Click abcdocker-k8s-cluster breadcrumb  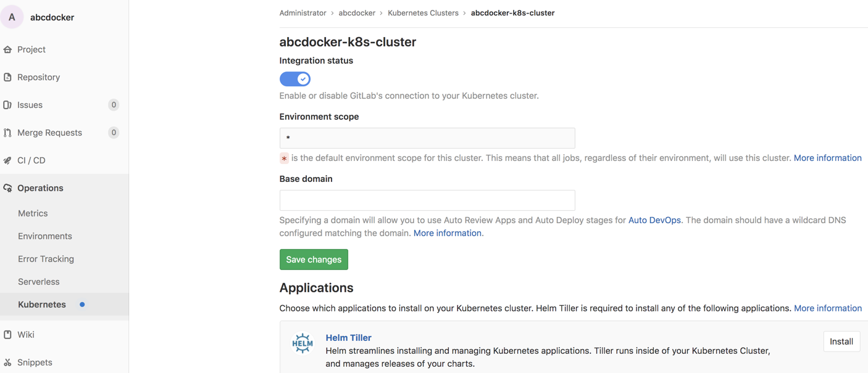(512, 13)
